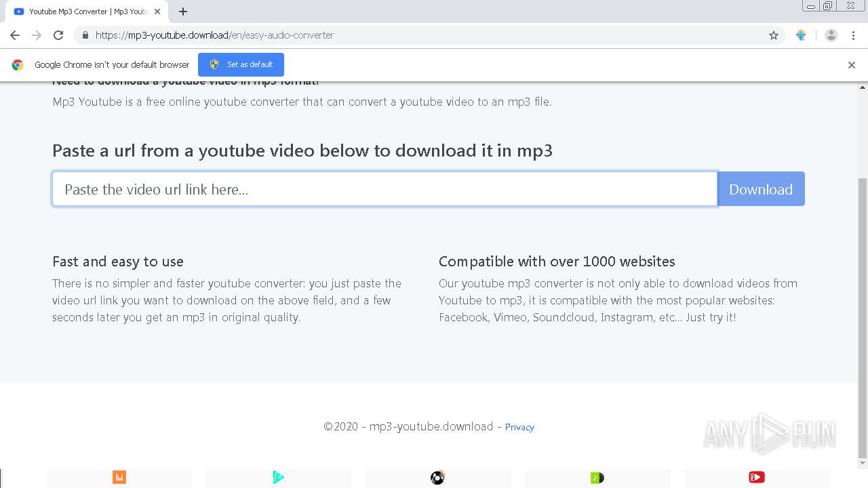View site security lock info
The image size is (868, 488).
[85, 35]
